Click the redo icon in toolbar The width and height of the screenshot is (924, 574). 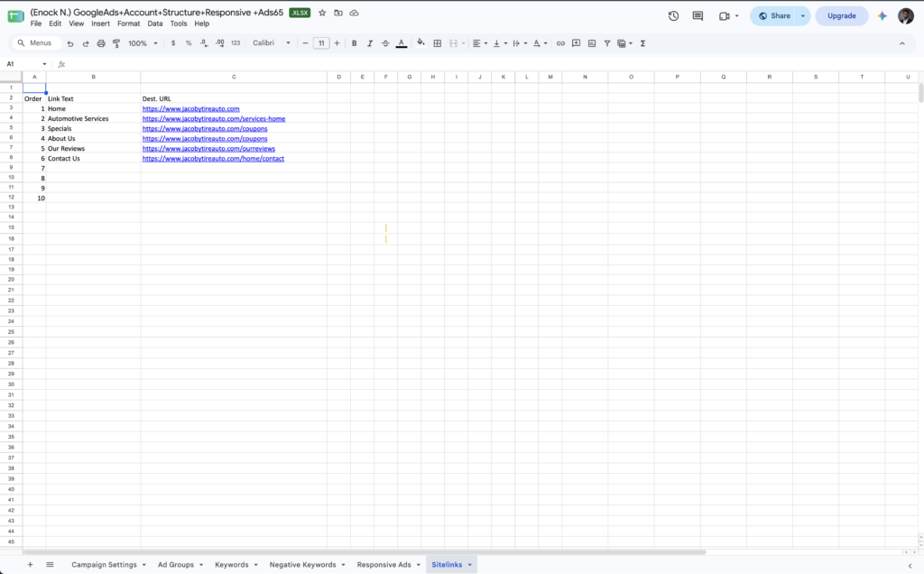pos(86,43)
